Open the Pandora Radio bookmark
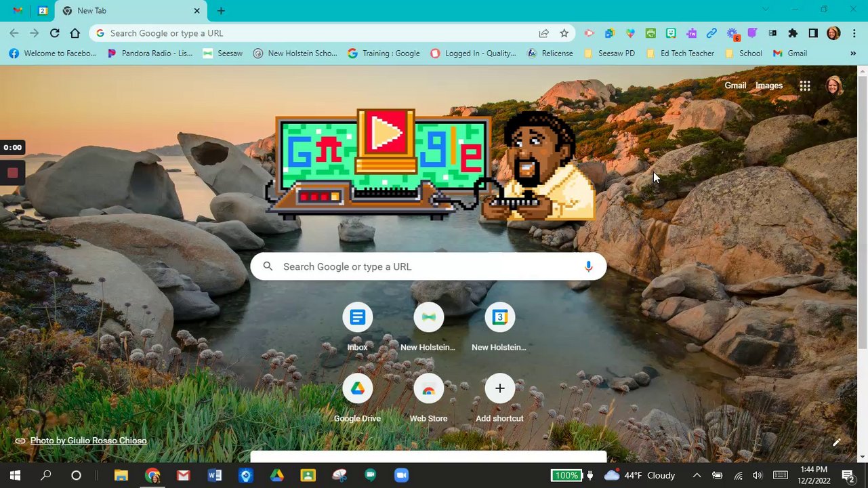 [150, 54]
